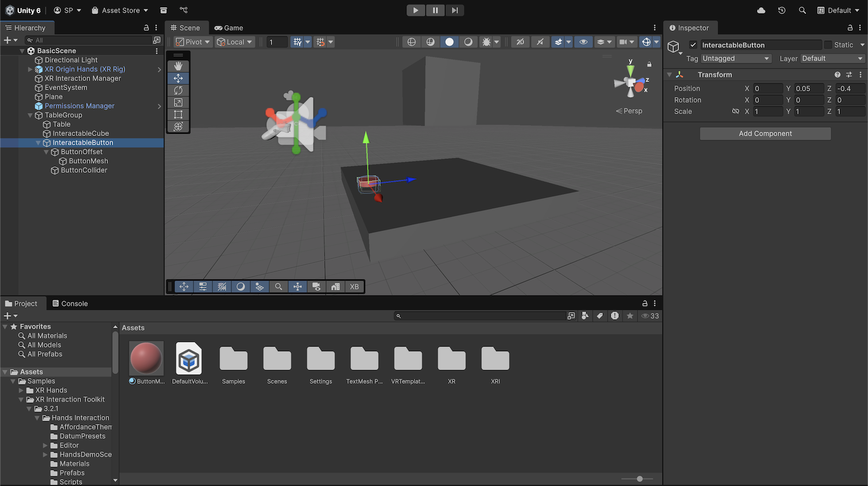The image size is (868, 486).
Task: Select the Rect tool
Action: (178, 114)
